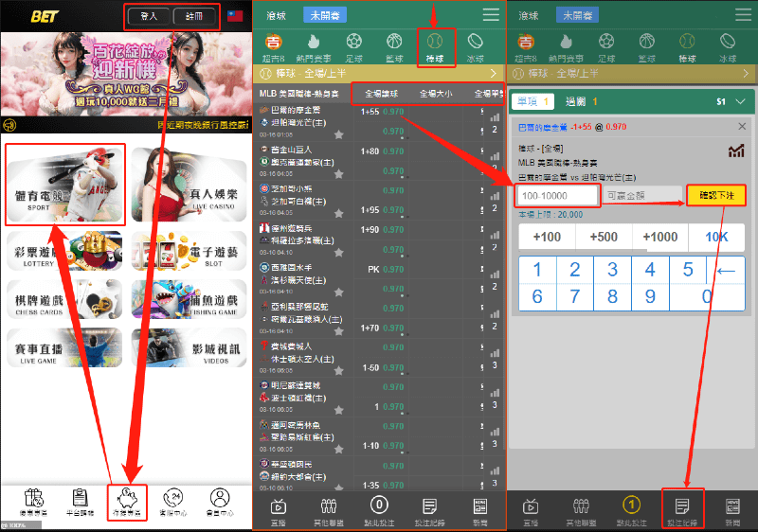Click the 登入 login button

(149, 16)
